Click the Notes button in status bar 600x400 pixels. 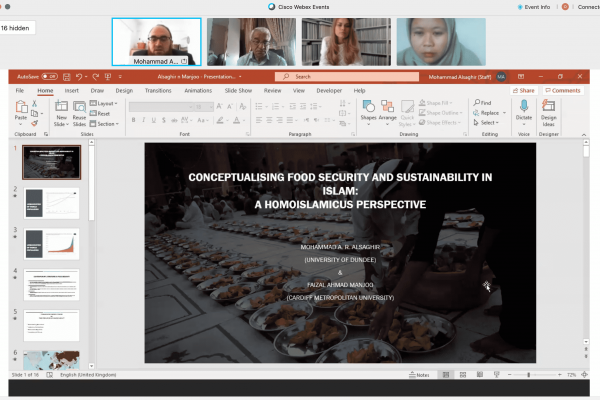419,375
